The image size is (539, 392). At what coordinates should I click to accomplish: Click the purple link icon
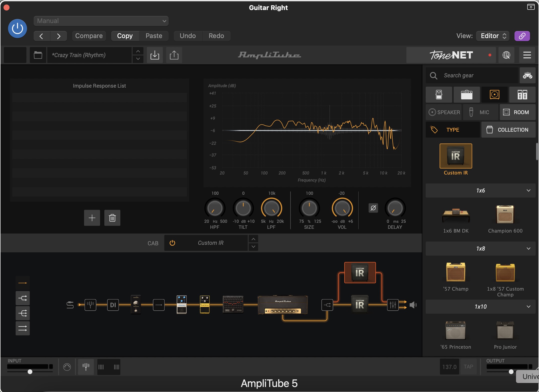[x=522, y=36]
